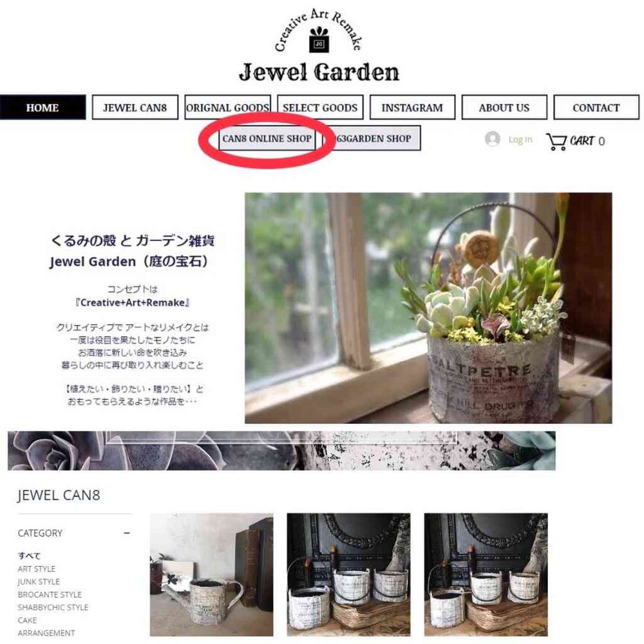The image size is (644, 644).
Task: Open the JEWEL CAN8 menu item
Action: (135, 108)
